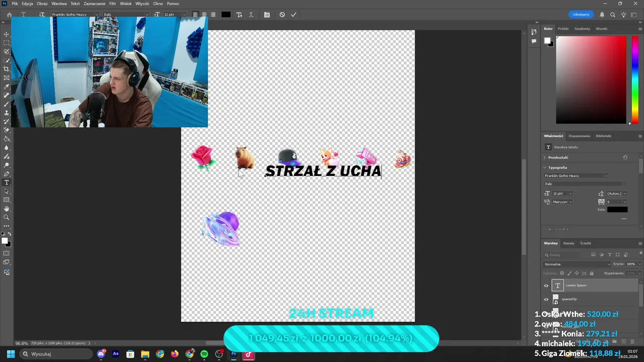Switch to the Dopasowania tab
This screenshot has width=644, height=362.
point(579,136)
